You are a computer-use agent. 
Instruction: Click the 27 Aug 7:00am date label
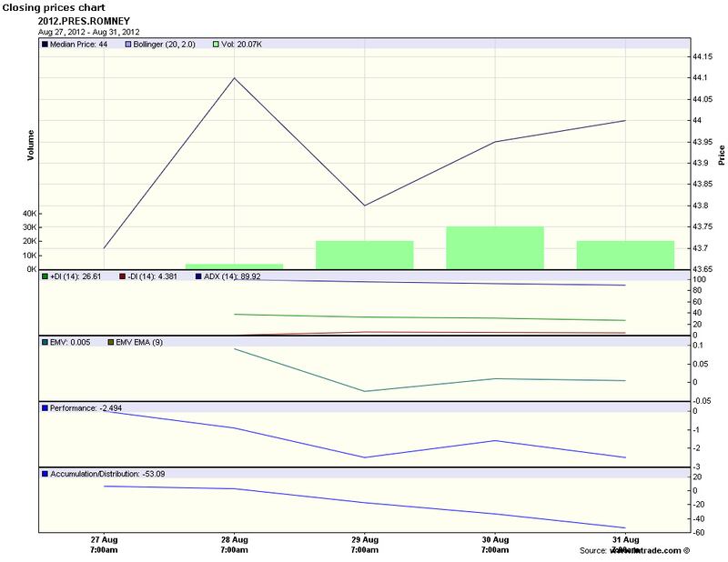pyautogui.click(x=104, y=545)
